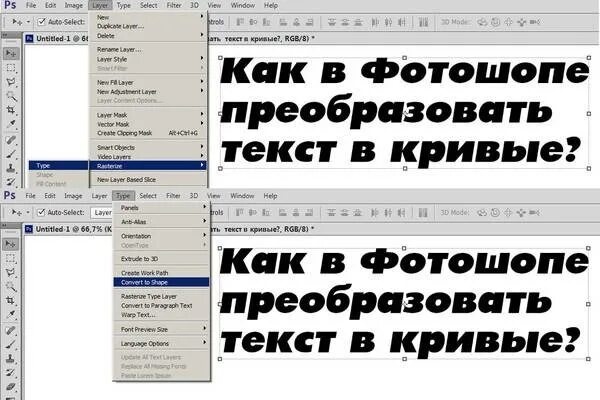This screenshot has height=400, width=600.
Task: Expand the Language Options submenu
Action: 161,344
